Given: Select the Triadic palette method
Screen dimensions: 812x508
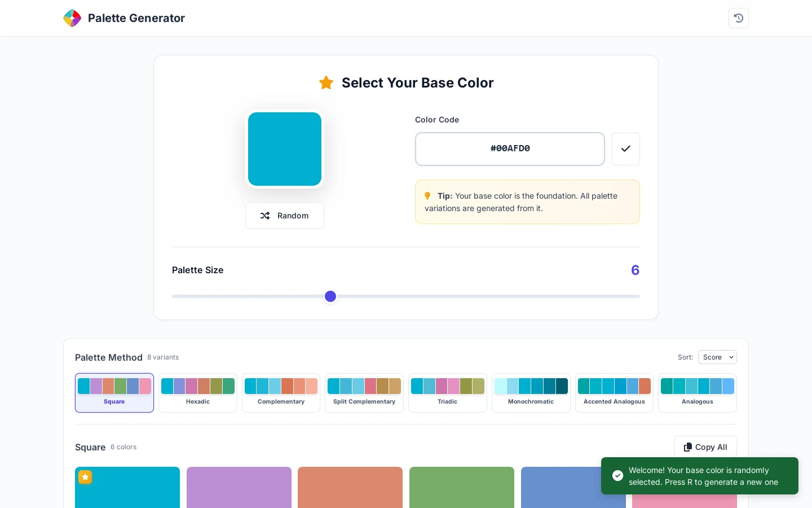Looking at the screenshot, I should [448, 393].
